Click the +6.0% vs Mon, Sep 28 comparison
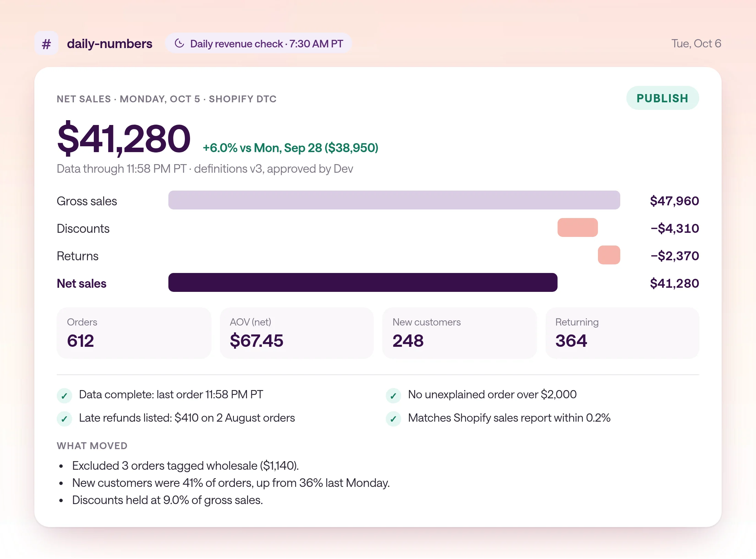 click(x=290, y=148)
